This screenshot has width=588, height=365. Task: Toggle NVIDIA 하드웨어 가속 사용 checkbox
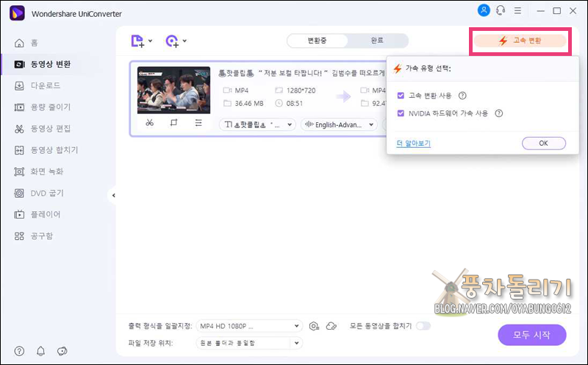point(401,113)
